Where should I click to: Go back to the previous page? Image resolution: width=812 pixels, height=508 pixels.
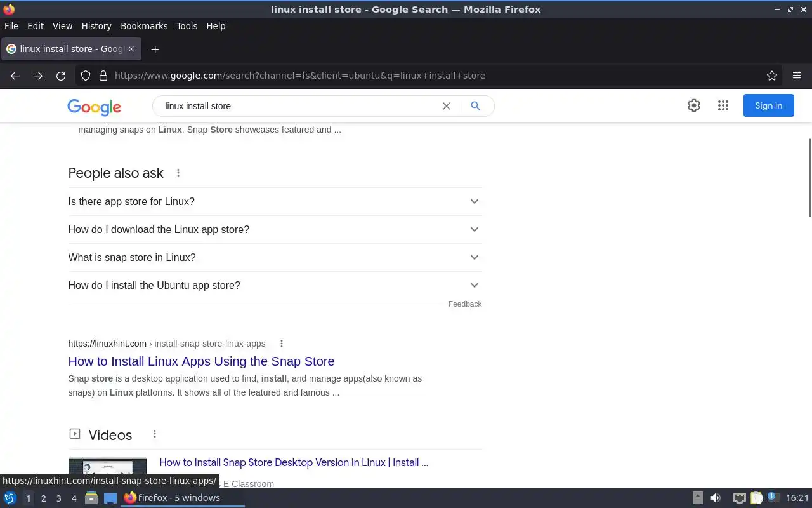[x=15, y=76]
